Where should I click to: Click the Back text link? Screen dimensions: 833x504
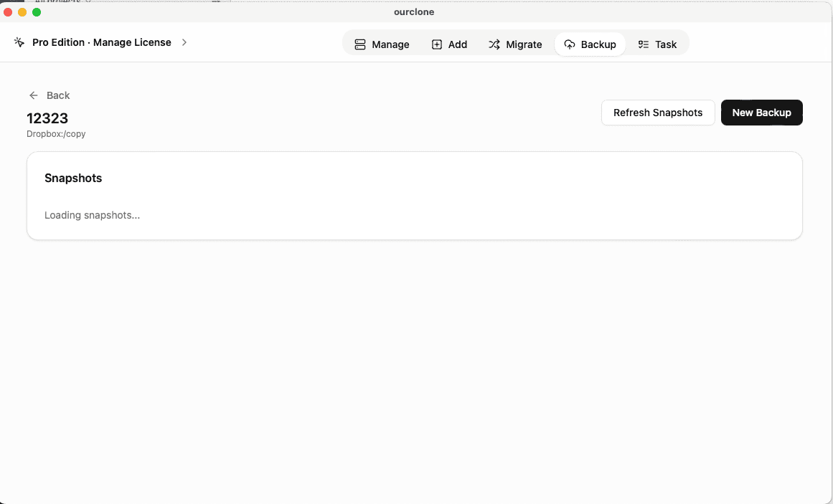(58, 95)
